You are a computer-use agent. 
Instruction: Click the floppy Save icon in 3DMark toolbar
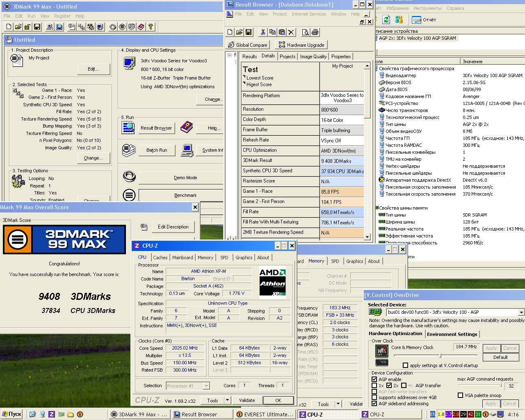coord(37,27)
